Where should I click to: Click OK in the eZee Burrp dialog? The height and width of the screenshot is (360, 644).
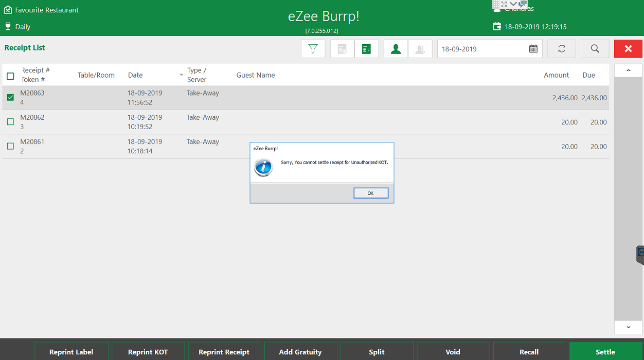371,193
